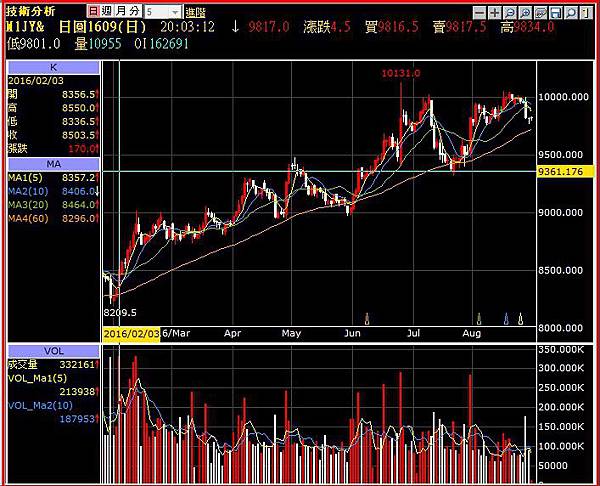This screenshot has width=600, height=486.
Task: Click the Aug marker on time axis
Action: tap(471, 333)
